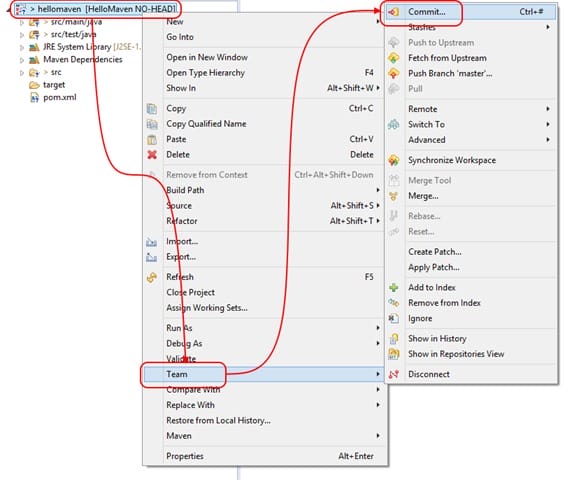Viewport: 572px width, 480px height.
Task: Click the green Add to Index icon
Action: [393, 287]
